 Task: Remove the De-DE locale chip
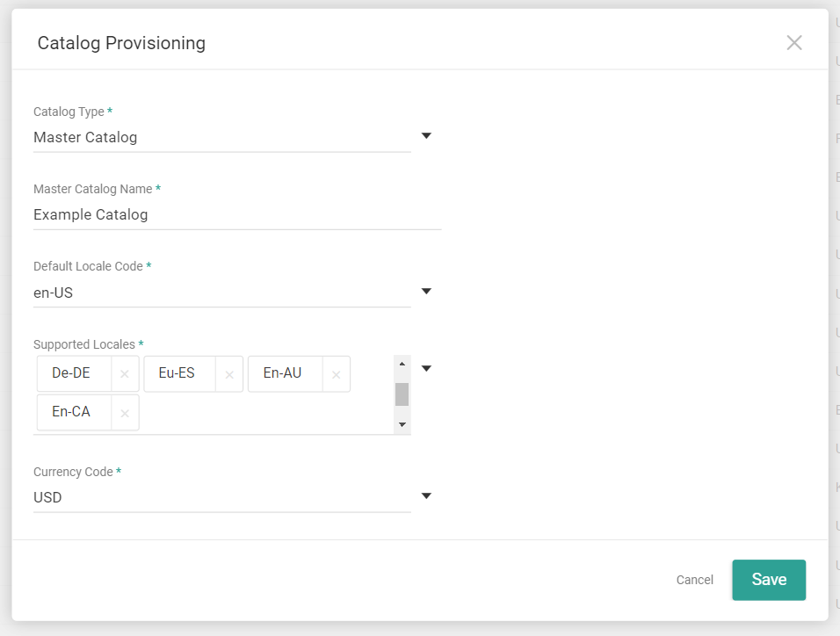pos(124,373)
